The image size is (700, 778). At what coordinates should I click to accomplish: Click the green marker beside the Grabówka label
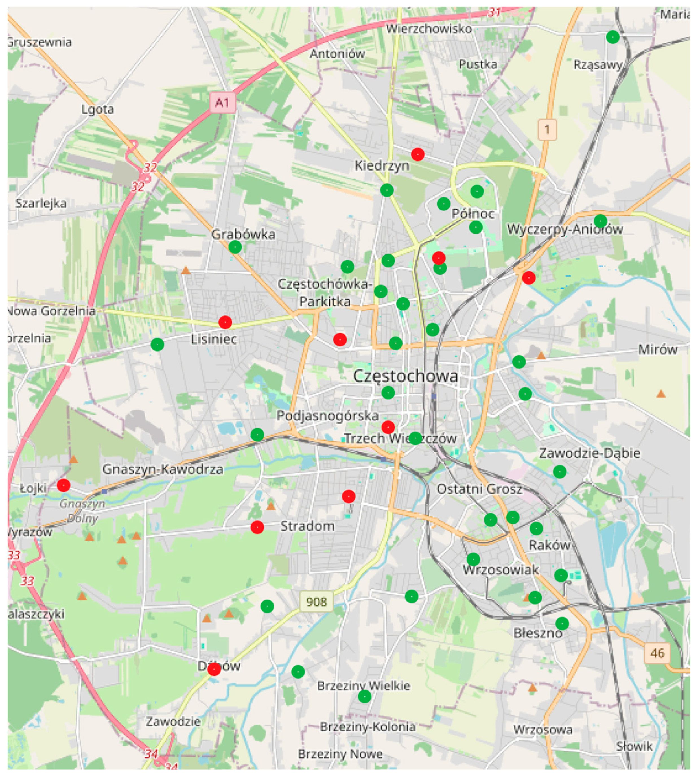click(235, 247)
